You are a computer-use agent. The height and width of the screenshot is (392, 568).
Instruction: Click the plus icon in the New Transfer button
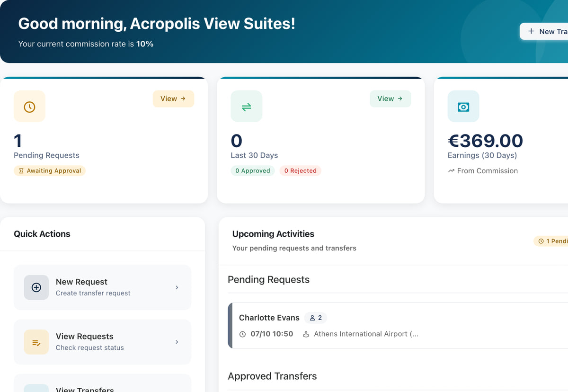(531, 31)
